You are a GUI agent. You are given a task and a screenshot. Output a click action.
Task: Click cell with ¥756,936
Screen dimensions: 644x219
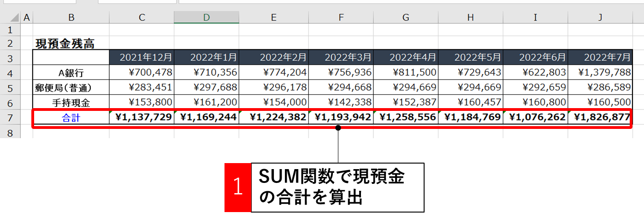coord(341,73)
